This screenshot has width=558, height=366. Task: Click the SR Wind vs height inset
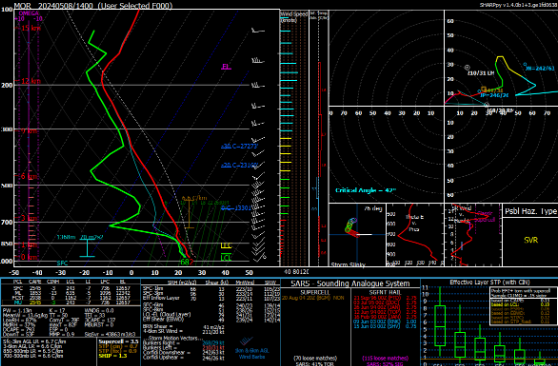pos(473,235)
